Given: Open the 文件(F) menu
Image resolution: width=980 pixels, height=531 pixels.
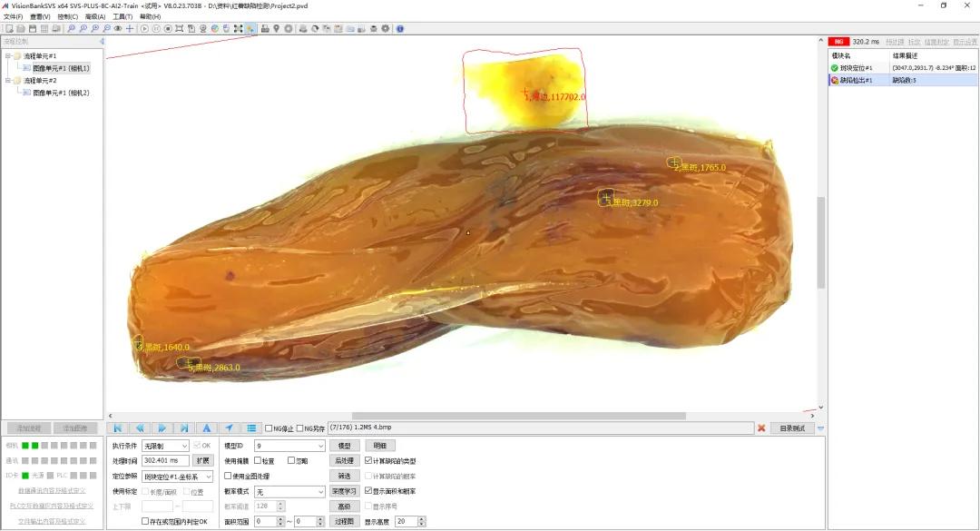Looking at the screenshot, I should [13, 17].
